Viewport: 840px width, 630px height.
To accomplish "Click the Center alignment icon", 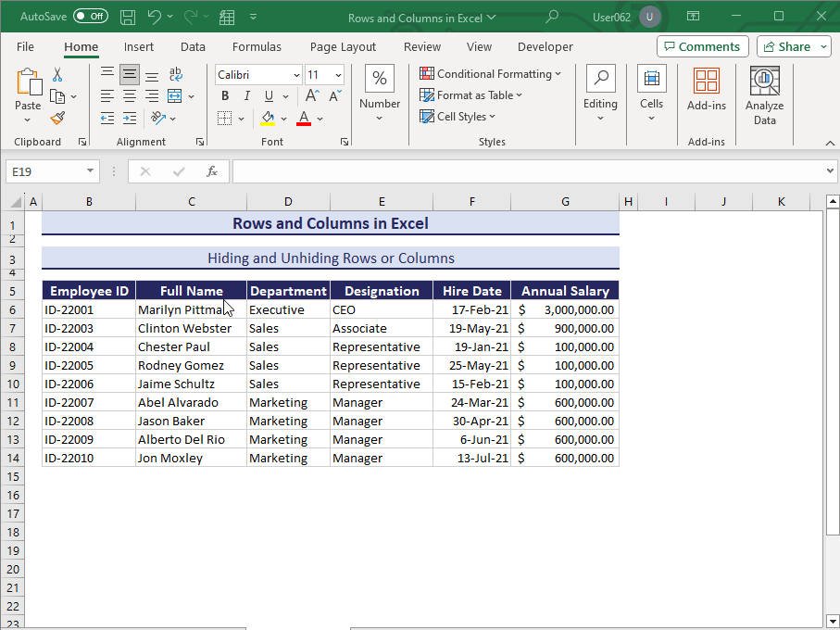I will (x=129, y=96).
